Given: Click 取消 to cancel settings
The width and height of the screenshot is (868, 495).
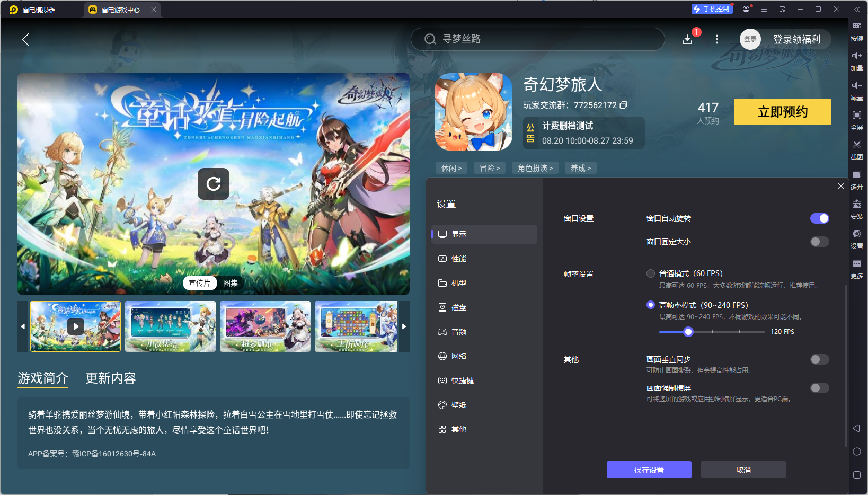Looking at the screenshot, I should [743, 470].
